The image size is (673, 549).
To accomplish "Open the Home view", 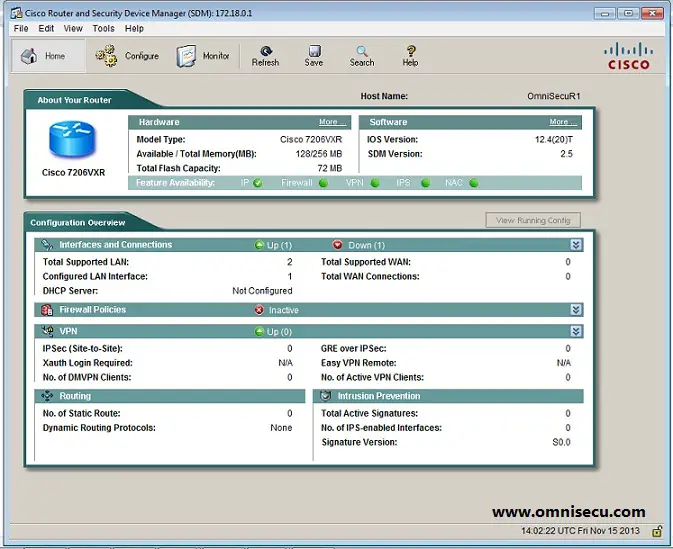I will 47,56.
